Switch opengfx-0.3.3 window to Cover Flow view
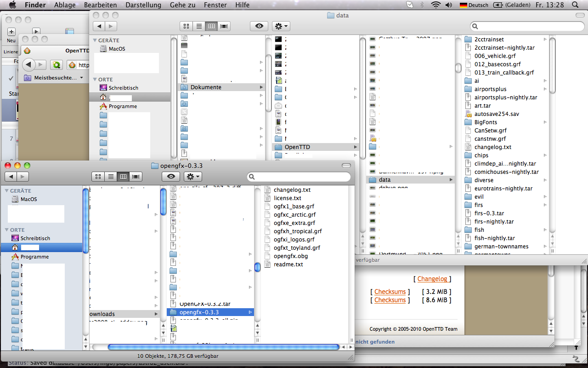This screenshot has width=588, height=368. point(136,177)
